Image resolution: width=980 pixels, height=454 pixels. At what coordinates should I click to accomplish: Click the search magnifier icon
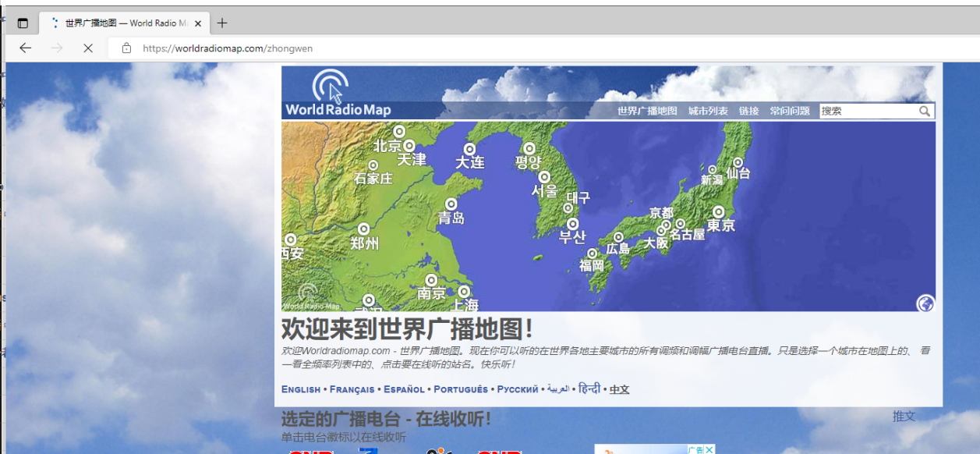coord(925,111)
